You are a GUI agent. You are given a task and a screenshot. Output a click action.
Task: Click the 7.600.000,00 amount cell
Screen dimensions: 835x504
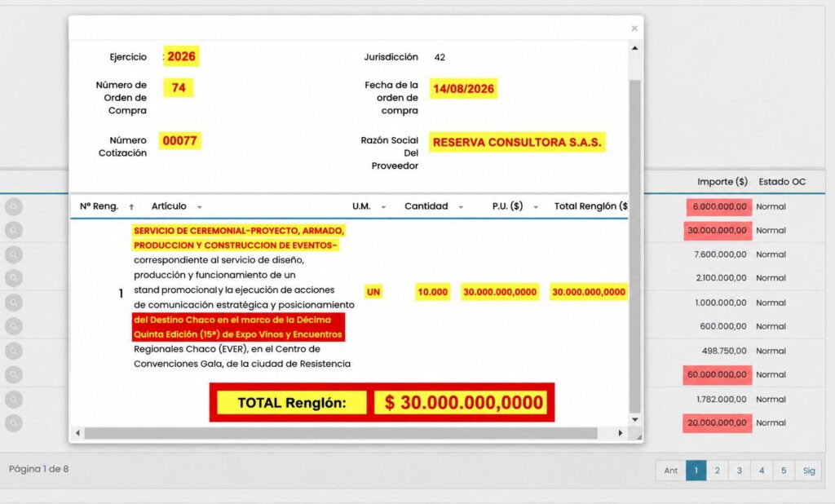(x=720, y=254)
